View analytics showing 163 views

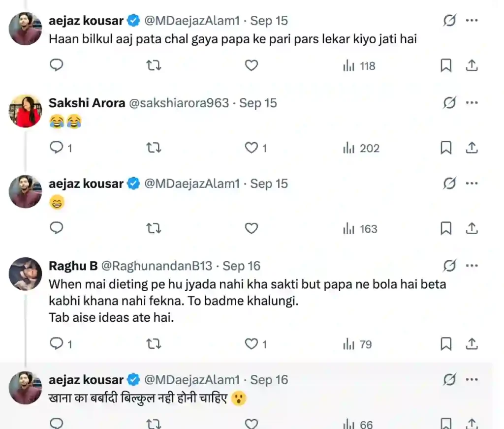point(360,228)
